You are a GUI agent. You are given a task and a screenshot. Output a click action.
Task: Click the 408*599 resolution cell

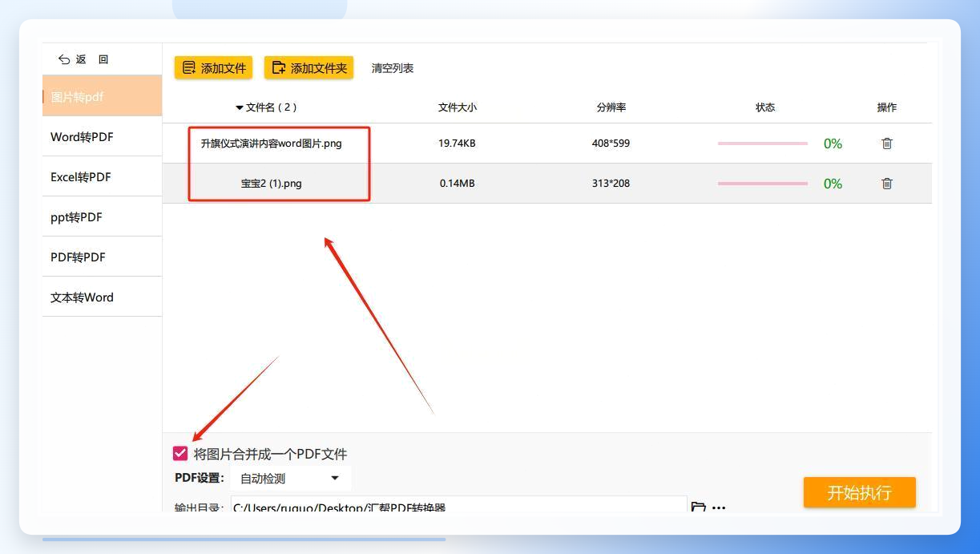611,144
